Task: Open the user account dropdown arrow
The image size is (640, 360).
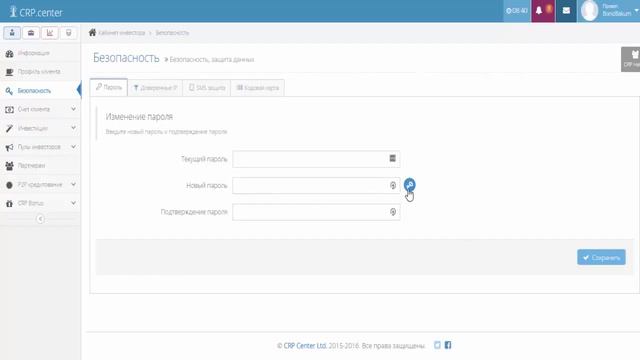Action: (636, 11)
